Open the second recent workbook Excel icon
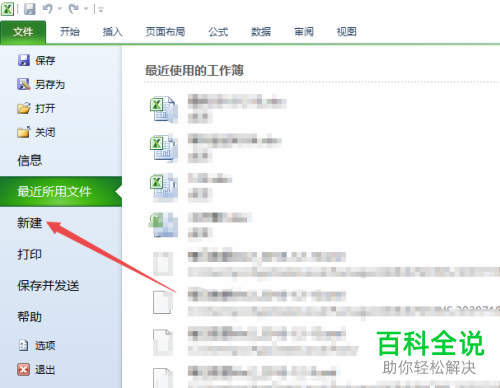The height and width of the screenshot is (388, 500). [163, 148]
